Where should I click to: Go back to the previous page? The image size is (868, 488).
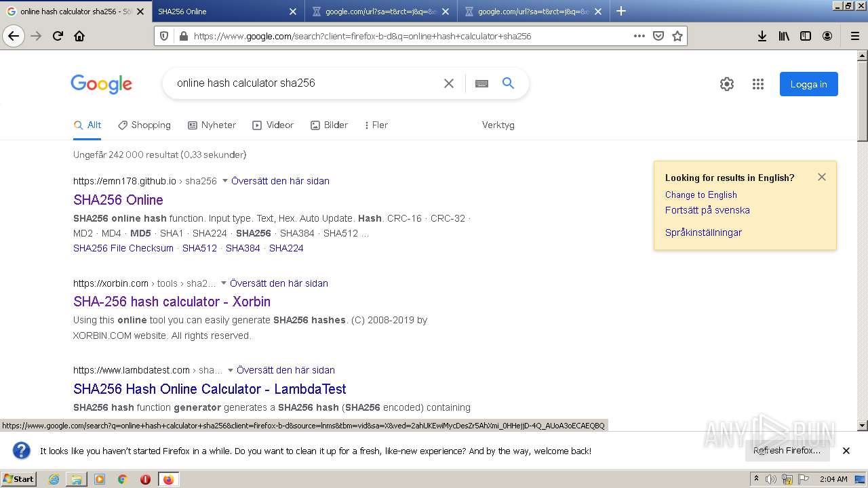click(x=14, y=36)
